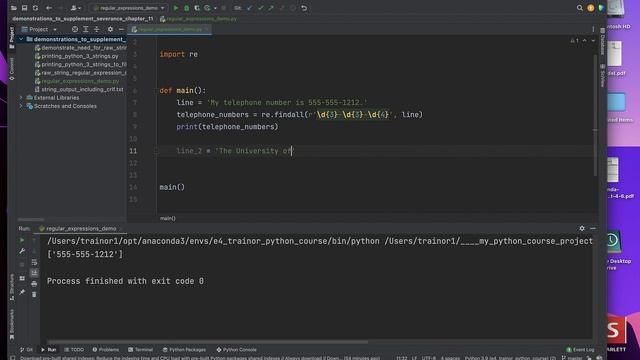Select demonstrate_need_for_raw_string file
This screenshot has width=640, height=360.
81,48
